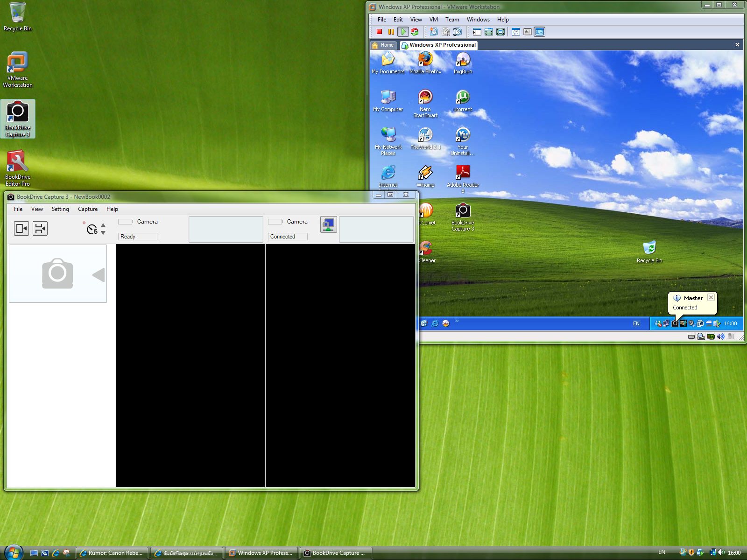Open Team menu in VMware Workstation
The width and height of the screenshot is (747, 560).
452,20
